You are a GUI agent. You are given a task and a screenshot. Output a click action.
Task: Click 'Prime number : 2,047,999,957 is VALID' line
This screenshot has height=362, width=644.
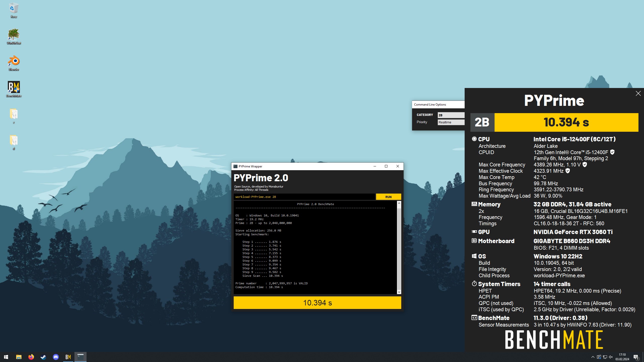pyautogui.click(x=271, y=283)
